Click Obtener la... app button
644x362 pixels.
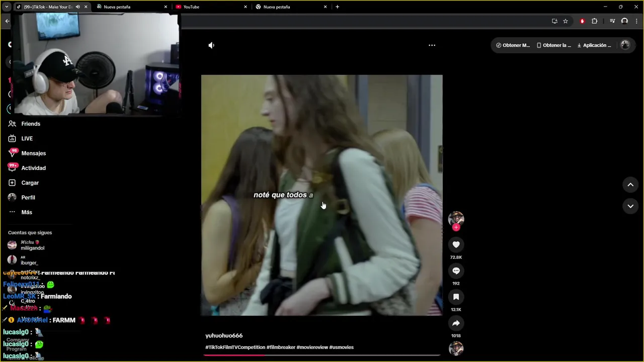(x=553, y=45)
